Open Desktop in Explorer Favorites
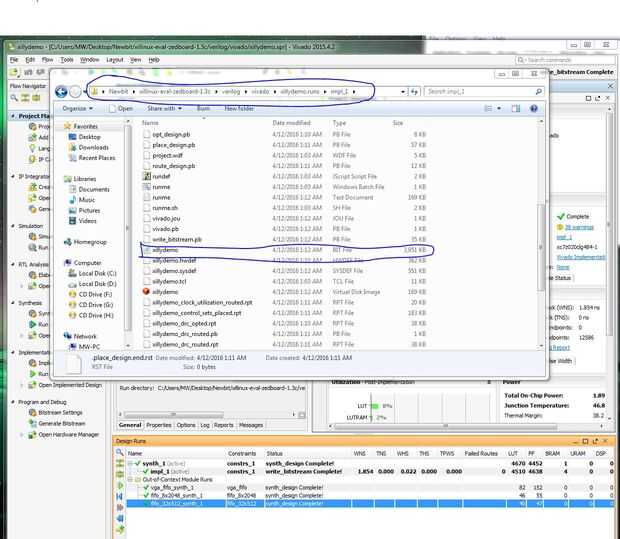Image resolution: width=620 pixels, height=539 pixels. point(89,137)
